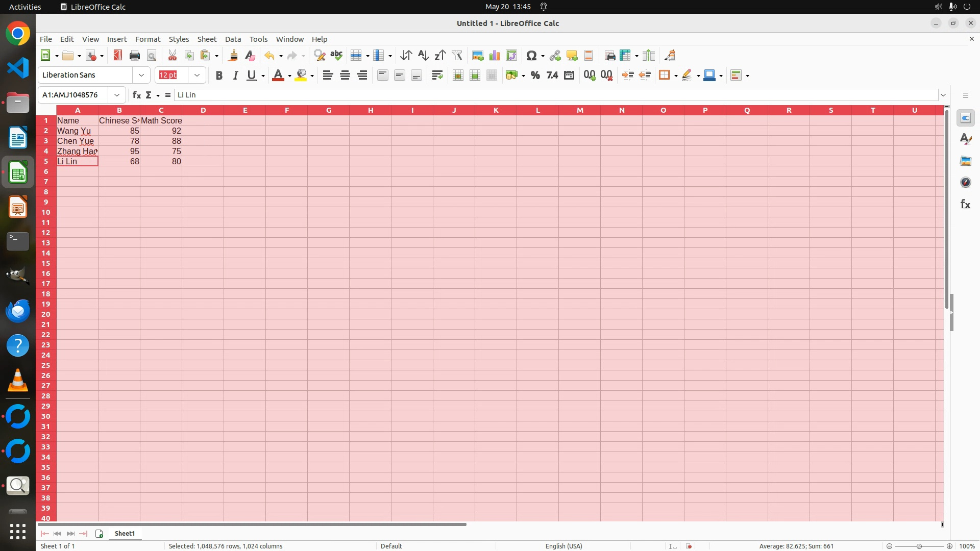
Task: Toggle Italic formatting
Action: [235, 76]
